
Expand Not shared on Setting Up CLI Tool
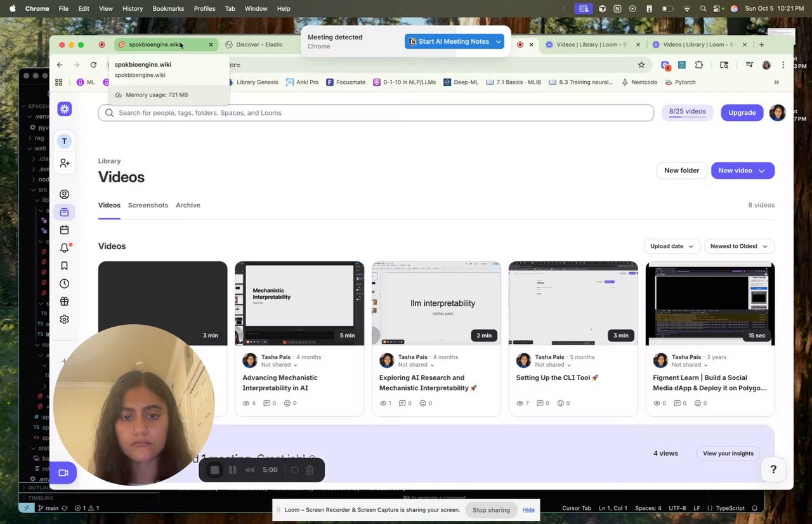[553, 365]
